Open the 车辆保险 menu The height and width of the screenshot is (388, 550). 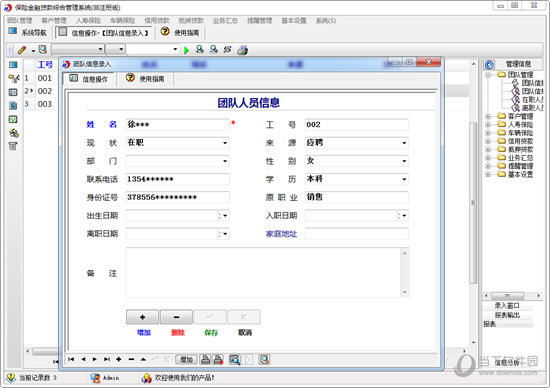pos(122,21)
